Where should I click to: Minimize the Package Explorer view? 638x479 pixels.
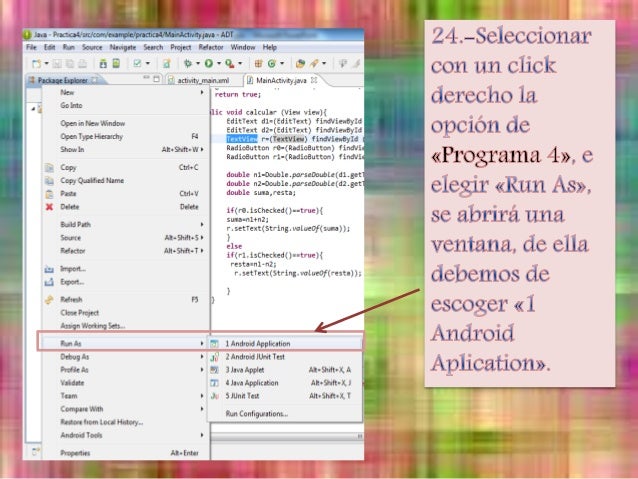tap(146, 78)
